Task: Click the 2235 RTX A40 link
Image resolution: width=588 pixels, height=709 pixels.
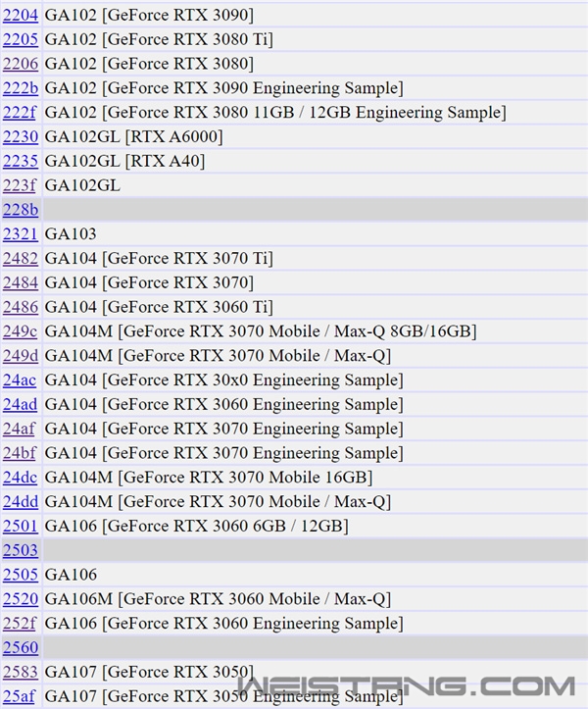Action: (x=20, y=161)
